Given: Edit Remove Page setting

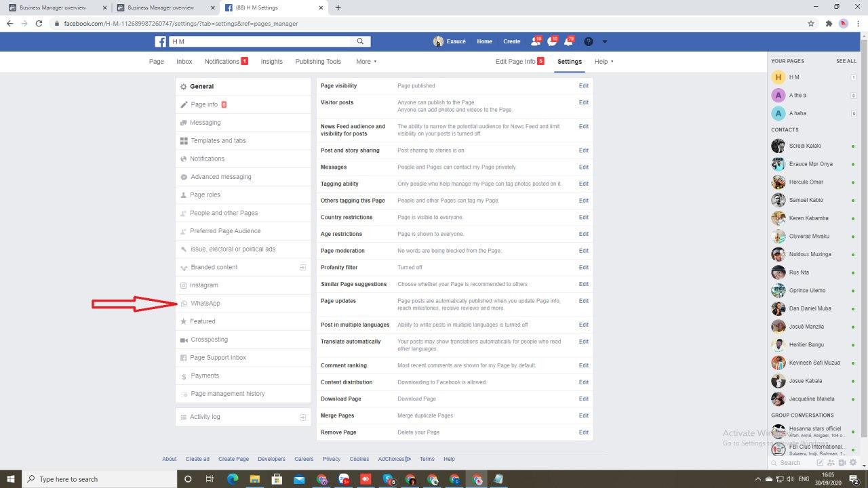Looking at the screenshot, I should pos(583,432).
